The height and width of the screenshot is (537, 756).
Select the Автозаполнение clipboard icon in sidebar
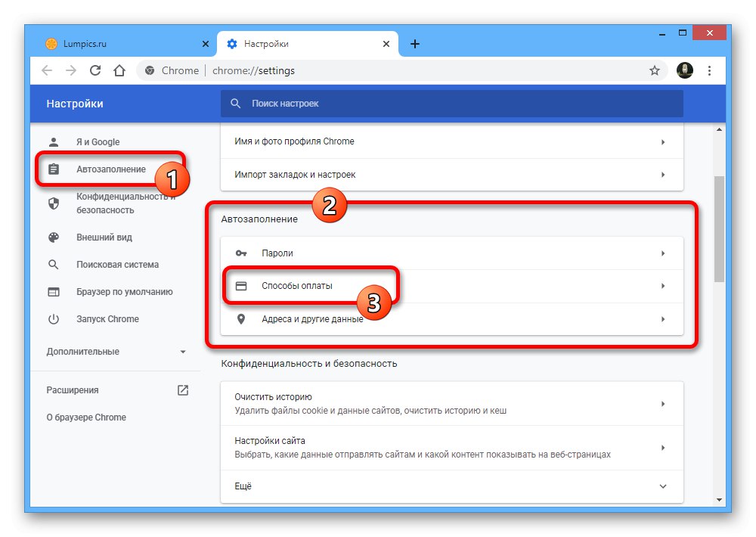[53, 169]
